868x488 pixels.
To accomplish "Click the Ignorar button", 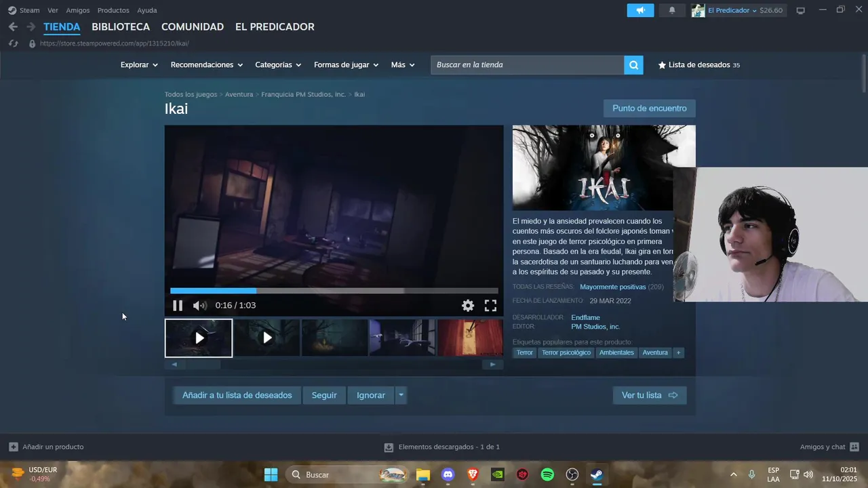I will click(371, 395).
